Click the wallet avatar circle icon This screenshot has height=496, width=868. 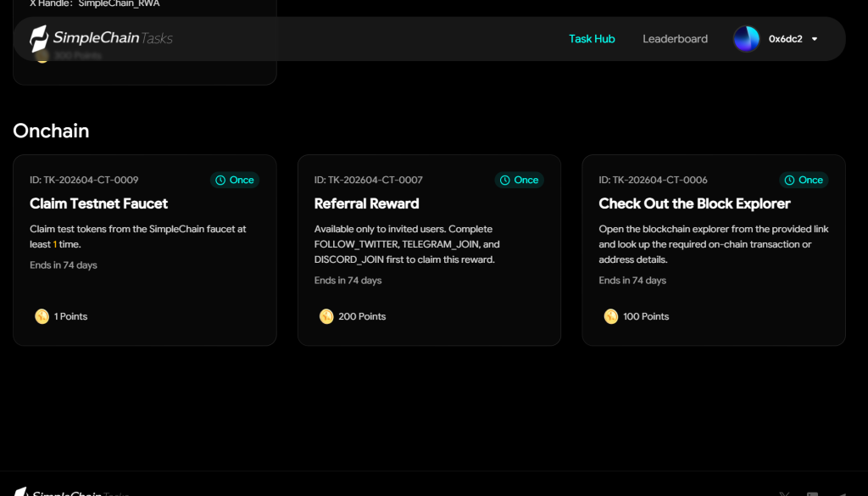(x=746, y=39)
